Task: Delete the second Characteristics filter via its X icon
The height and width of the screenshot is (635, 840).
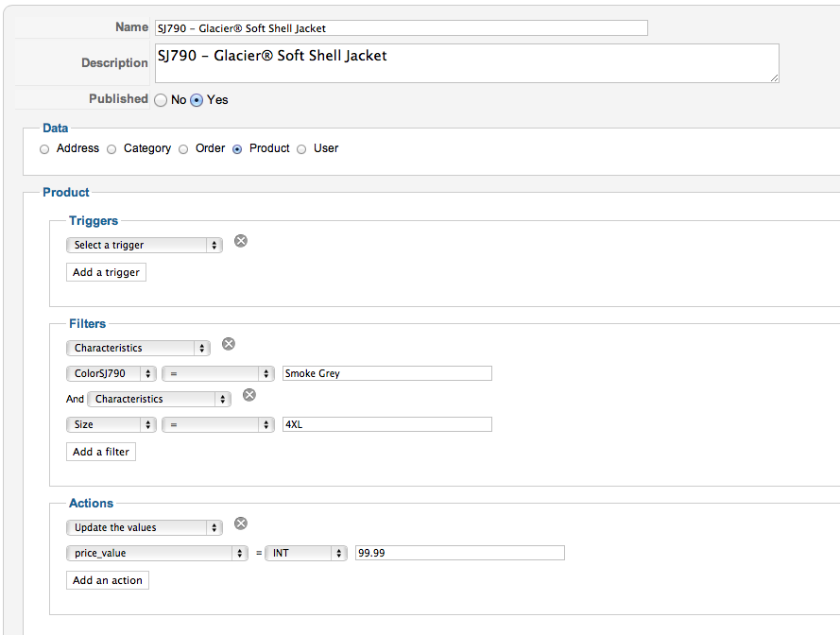Action: point(249,395)
